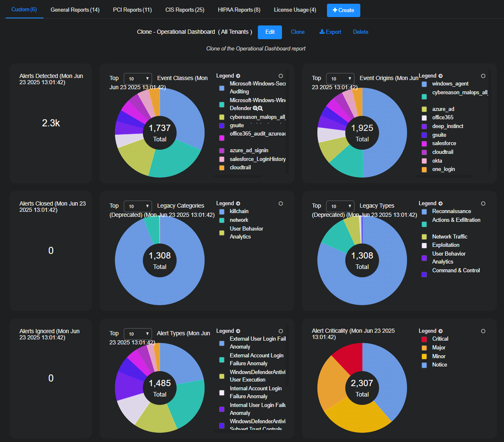Click the circle icon atop the Alert Criticality panel
The image size is (504, 442).
(483, 331)
